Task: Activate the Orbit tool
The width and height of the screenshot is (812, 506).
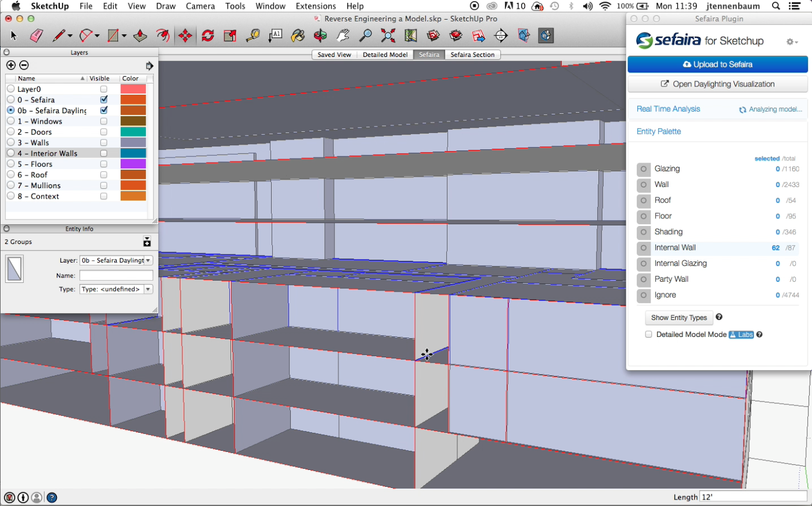Action: coord(320,36)
